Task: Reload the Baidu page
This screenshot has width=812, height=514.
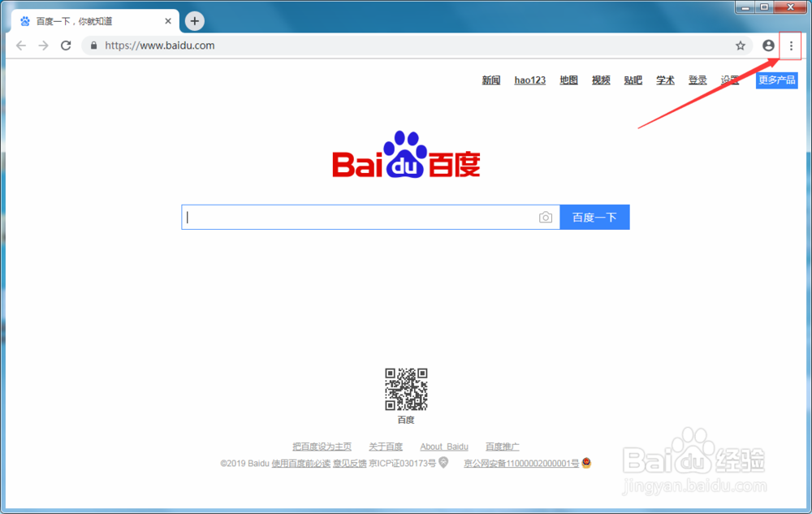Action: [66, 45]
